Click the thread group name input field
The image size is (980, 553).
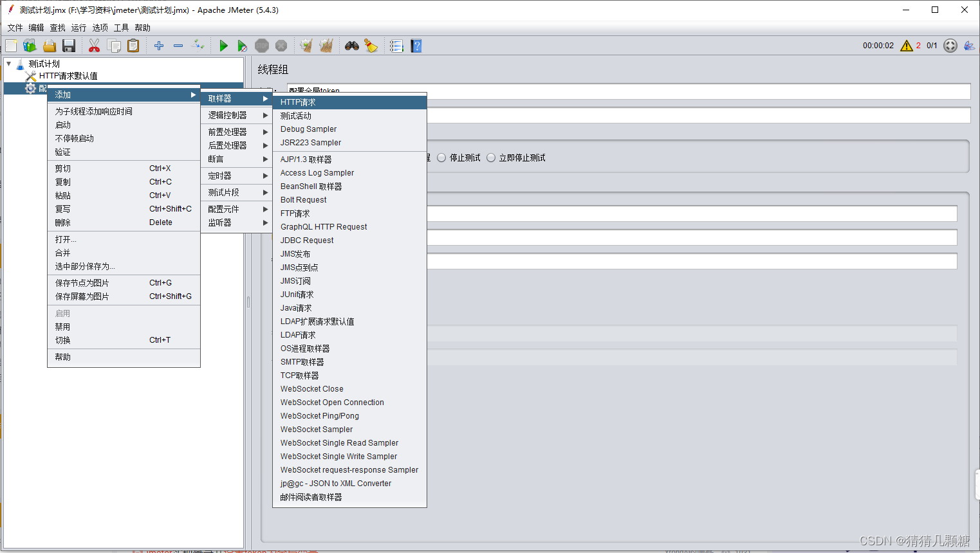pyautogui.click(x=629, y=91)
